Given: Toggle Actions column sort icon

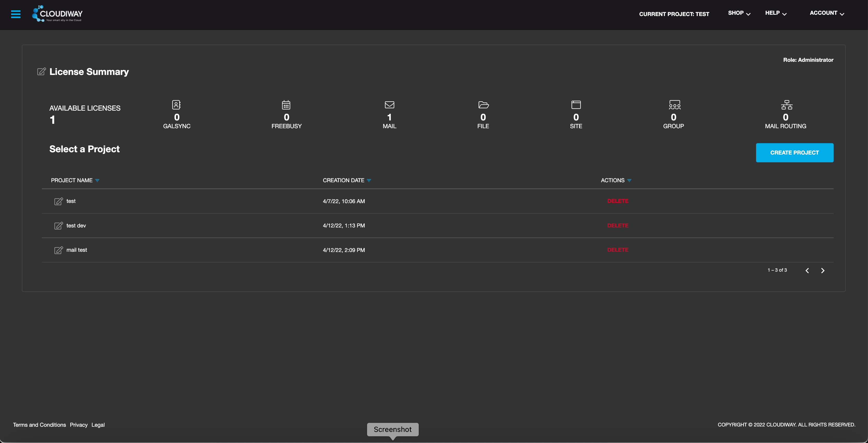Looking at the screenshot, I should coord(629,181).
